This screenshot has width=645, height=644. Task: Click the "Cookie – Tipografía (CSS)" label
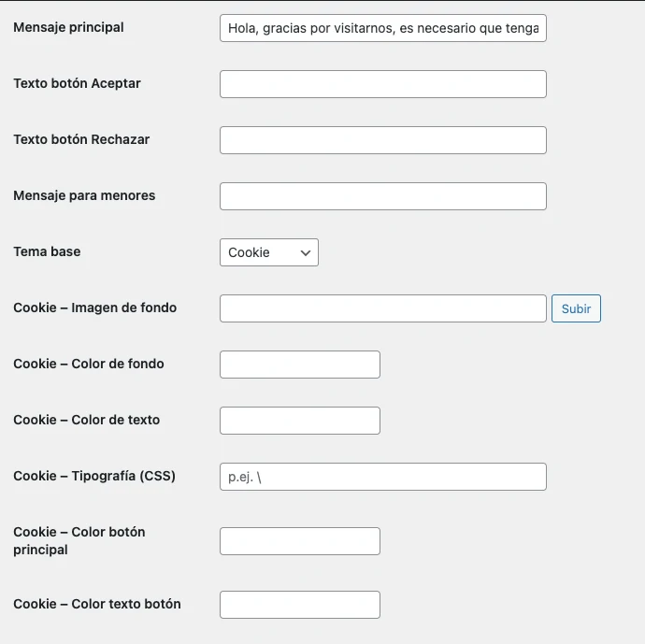point(94,476)
